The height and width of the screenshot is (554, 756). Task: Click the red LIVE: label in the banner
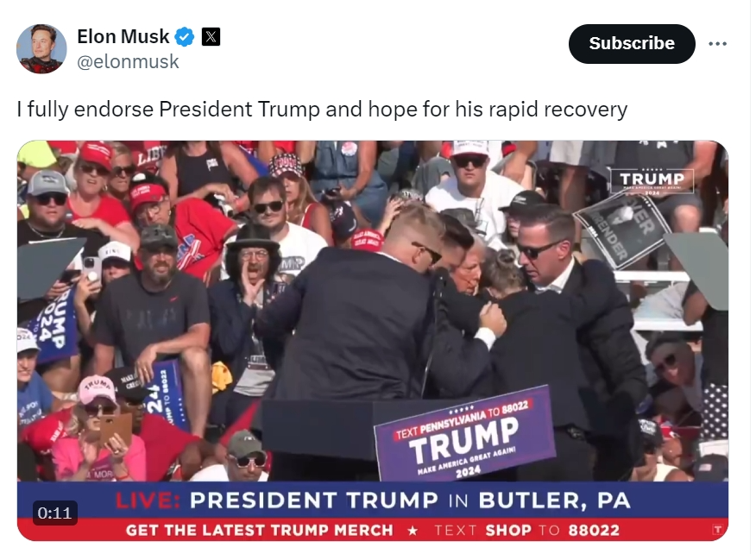(x=148, y=500)
